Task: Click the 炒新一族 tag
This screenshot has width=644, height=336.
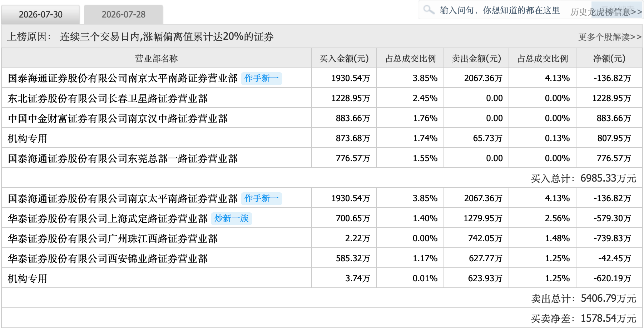Action: (x=231, y=218)
